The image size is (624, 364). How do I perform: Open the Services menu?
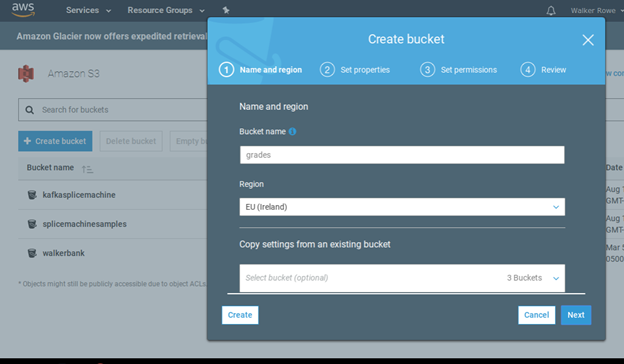[88, 10]
